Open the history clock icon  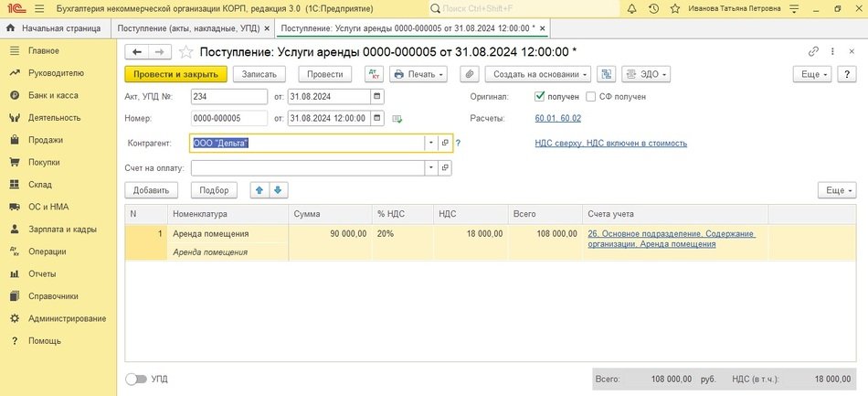(x=654, y=8)
